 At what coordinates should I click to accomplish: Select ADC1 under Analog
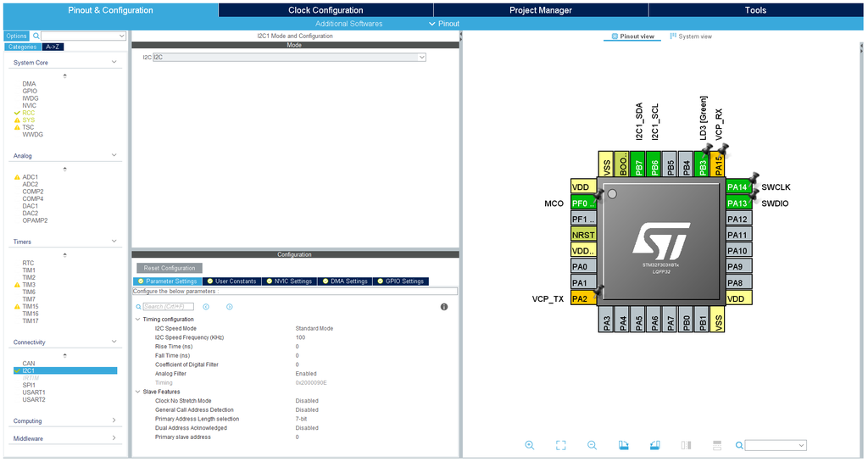[30, 177]
